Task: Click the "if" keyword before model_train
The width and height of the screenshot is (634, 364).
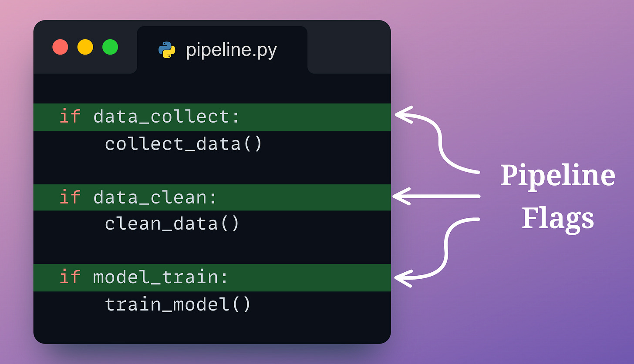Action: point(70,277)
